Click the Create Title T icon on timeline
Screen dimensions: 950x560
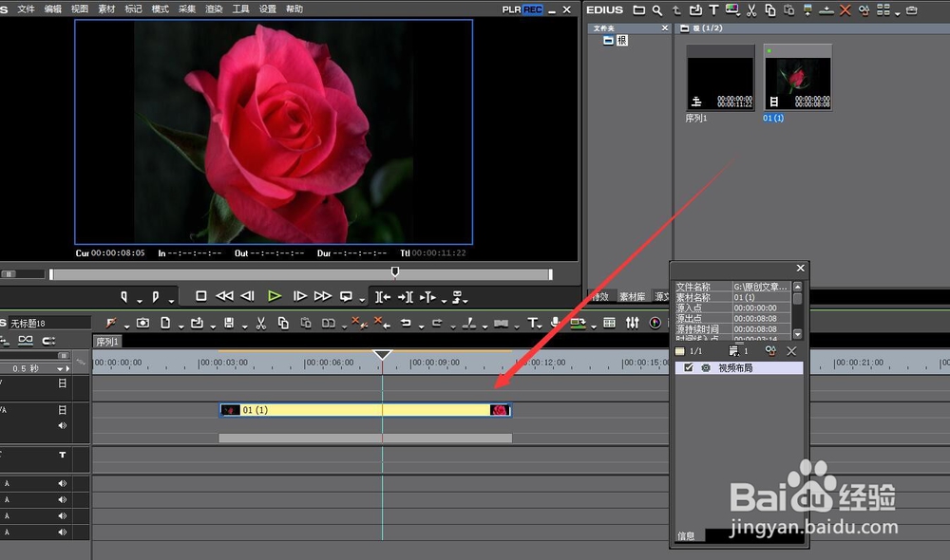(532, 323)
